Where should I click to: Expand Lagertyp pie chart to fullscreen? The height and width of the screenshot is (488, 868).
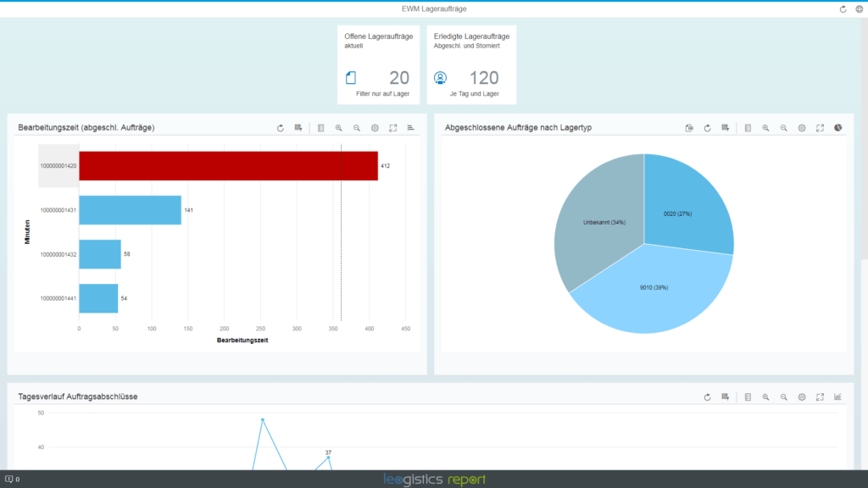click(x=820, y=128)
